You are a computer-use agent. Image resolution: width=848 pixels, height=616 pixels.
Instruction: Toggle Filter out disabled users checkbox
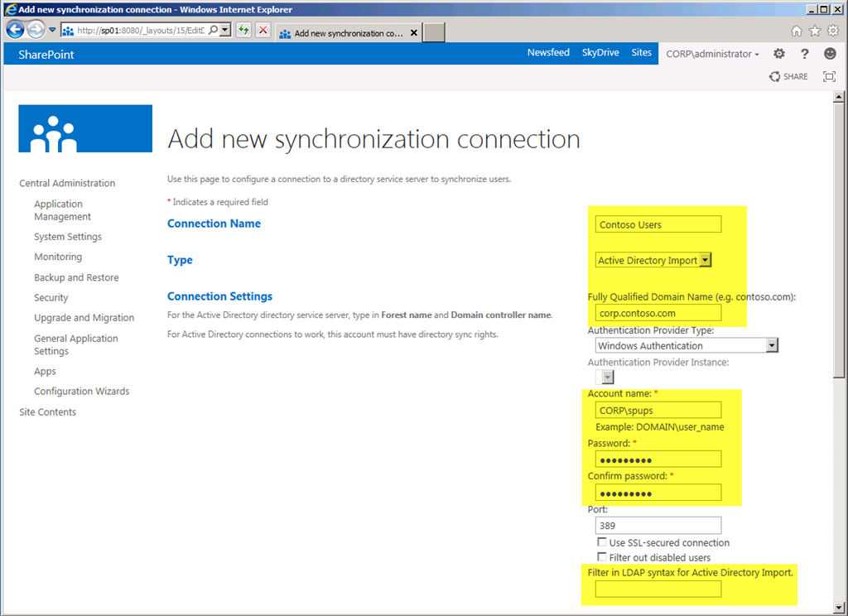pos(602,558)
